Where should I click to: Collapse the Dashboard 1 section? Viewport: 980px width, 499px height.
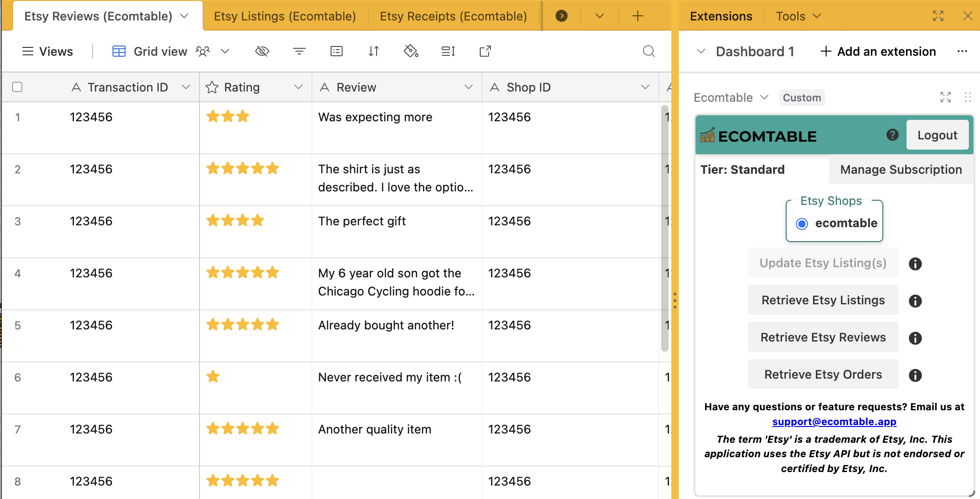point(701,52)
